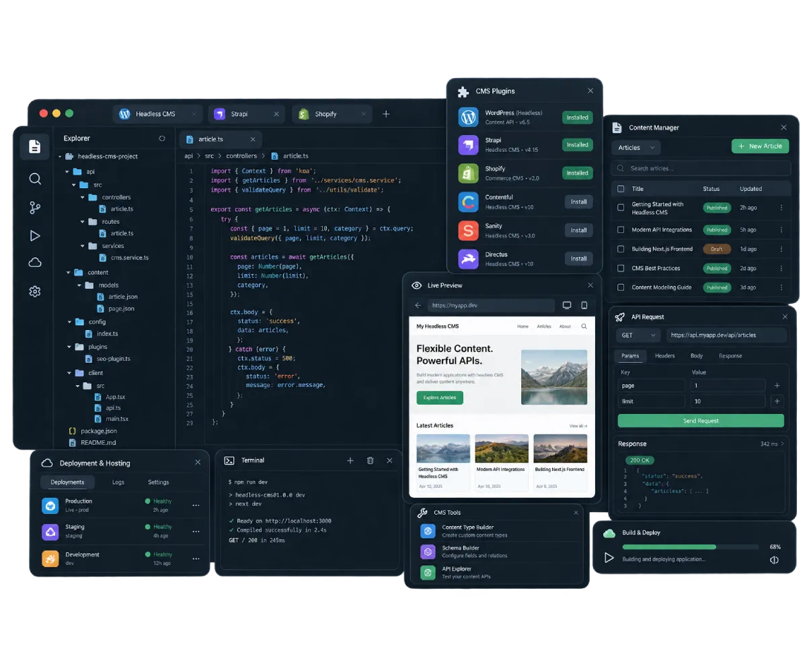Click the Production deployment icon

pyautogui.click(x=50, y=505)
